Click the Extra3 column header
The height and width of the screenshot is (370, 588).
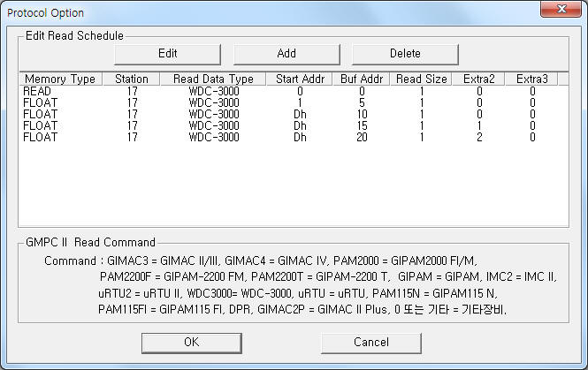tap(531, 79)
